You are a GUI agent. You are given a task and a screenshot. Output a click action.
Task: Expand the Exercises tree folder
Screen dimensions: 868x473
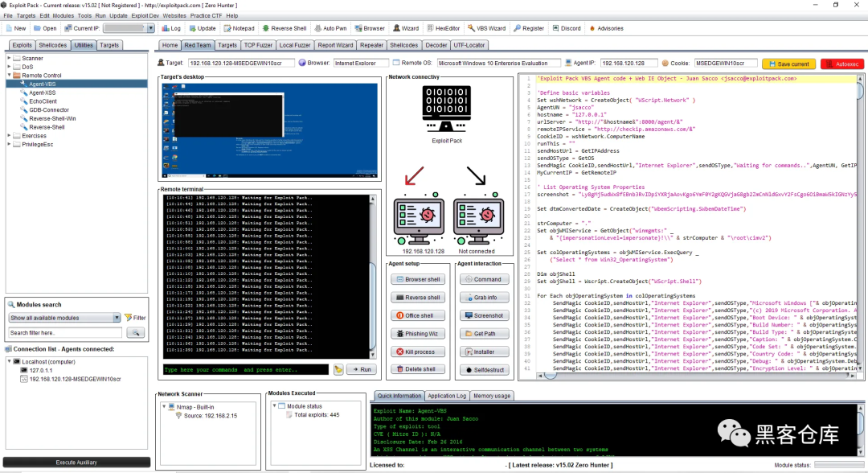9,136
